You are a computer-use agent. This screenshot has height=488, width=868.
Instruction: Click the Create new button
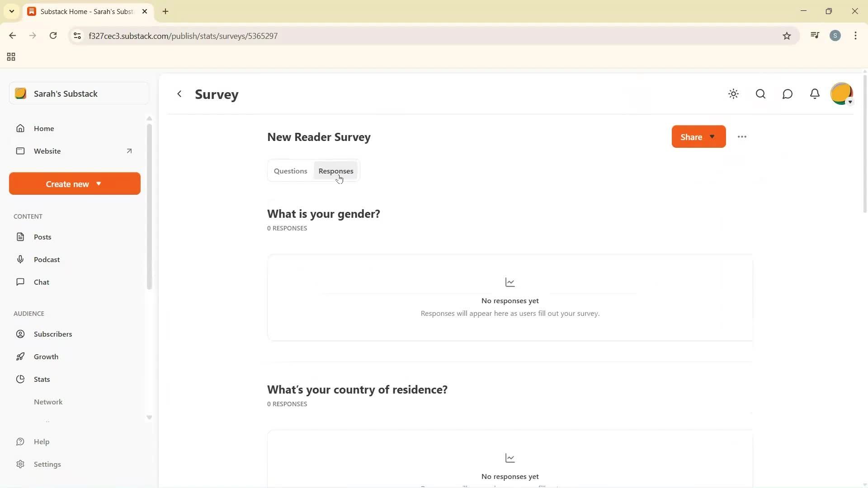pos(74,183)
